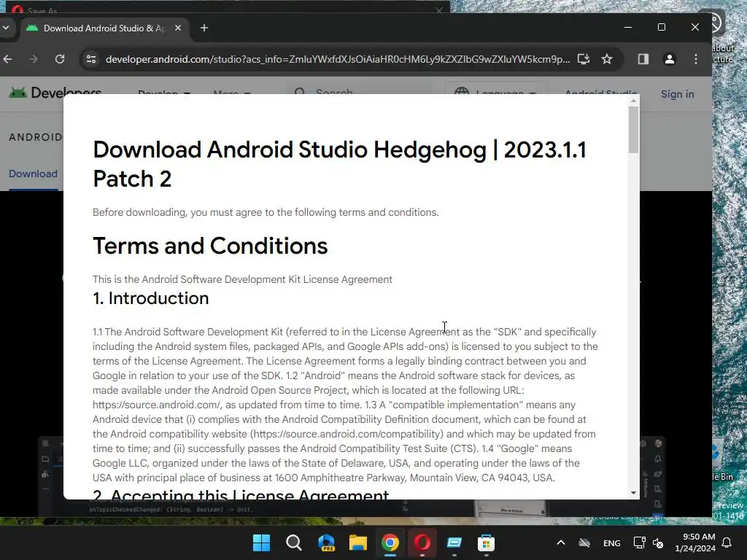
Task: Click the cloud sync off tray icon
Action: pyautogui.click(x=584, y=542)
